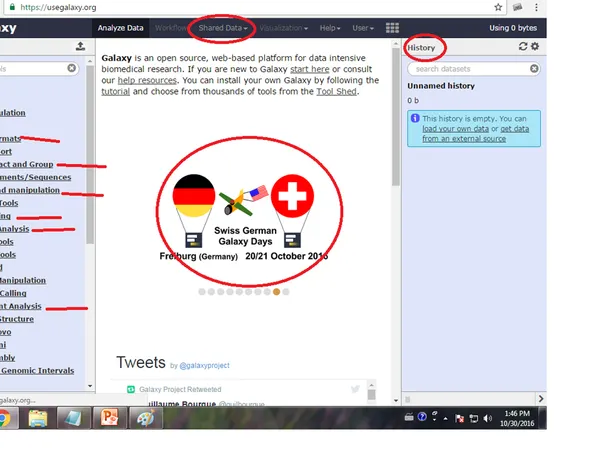Select the orange active carousel dot

(276, 292)
